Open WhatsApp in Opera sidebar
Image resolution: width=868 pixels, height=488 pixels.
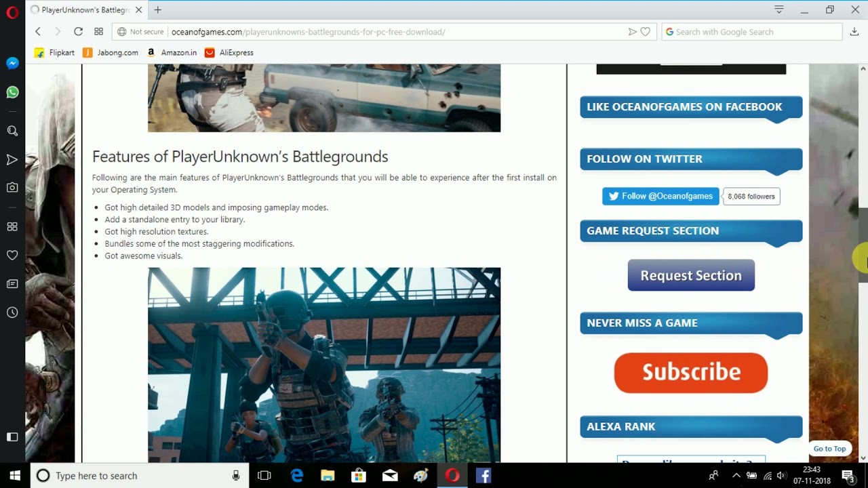pos(12,92)
